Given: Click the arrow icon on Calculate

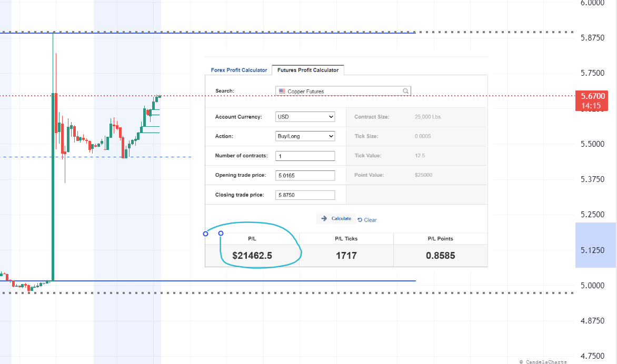Looking at the screenshot, I should pyautogui.click(x=324, y=218).
